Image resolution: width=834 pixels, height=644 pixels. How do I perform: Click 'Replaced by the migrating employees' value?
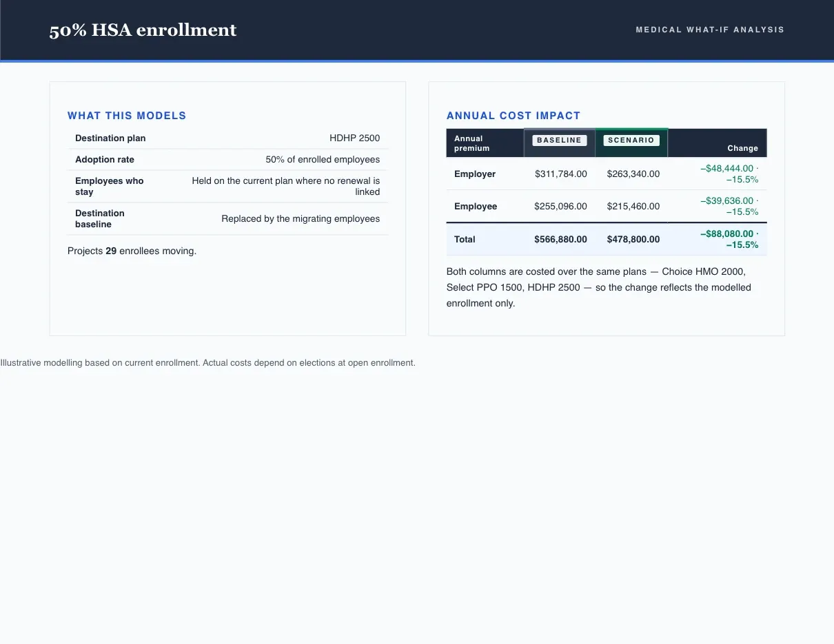(301, 219)
